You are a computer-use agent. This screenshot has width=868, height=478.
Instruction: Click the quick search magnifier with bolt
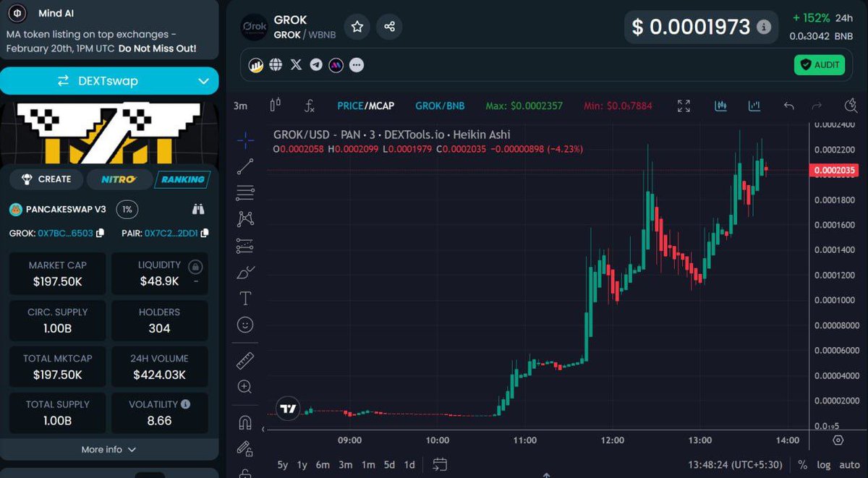coord(851,106)
